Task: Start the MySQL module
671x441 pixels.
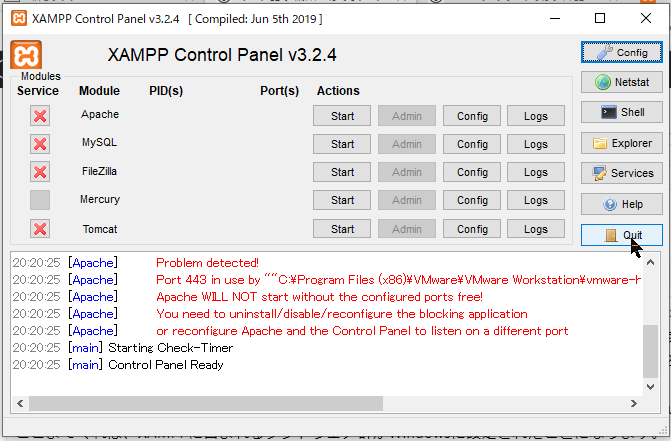Action: pos(342,144)
